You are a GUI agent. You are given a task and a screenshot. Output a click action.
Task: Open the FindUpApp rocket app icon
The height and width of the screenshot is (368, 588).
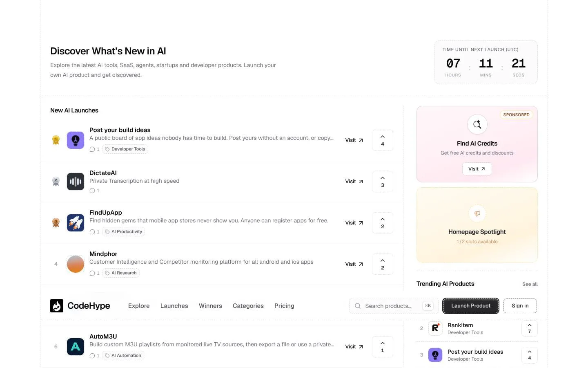pos(76,223)
